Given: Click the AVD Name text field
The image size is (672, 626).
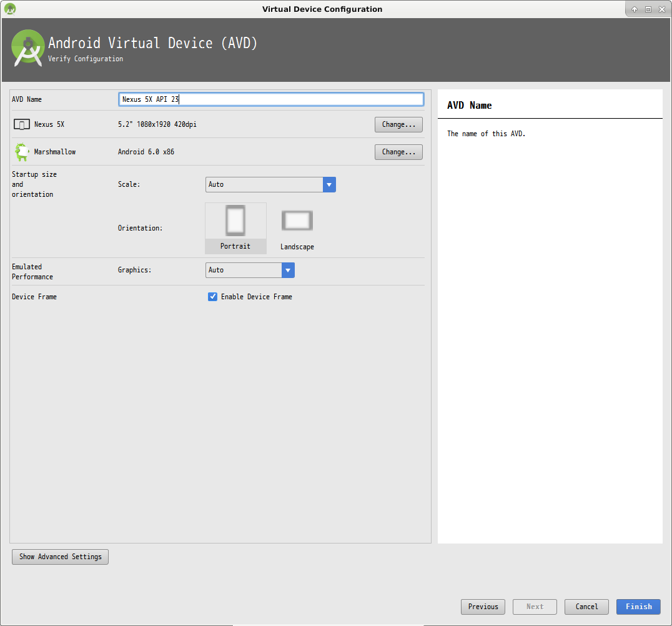Looking at the screenshot, I should pos(271,99).
